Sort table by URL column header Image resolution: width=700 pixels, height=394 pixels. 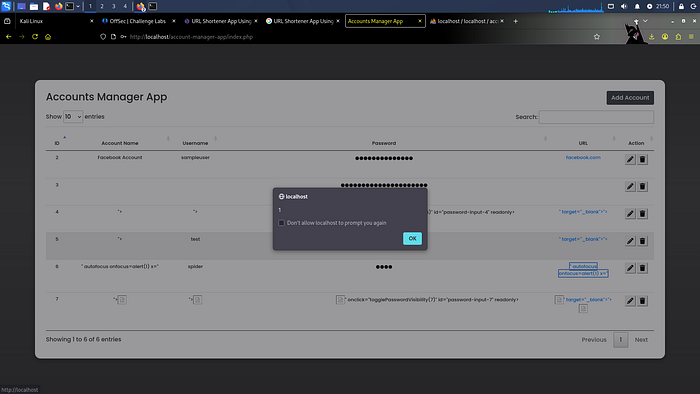click(583, 143)
